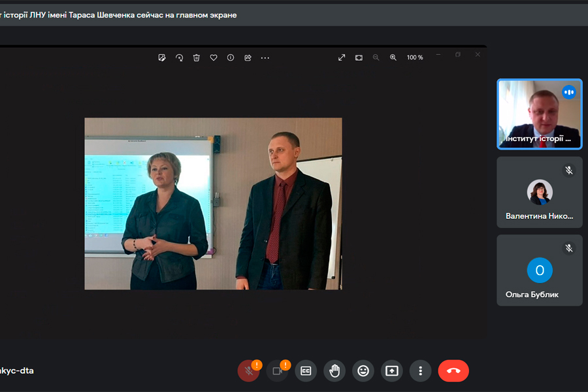Click the meeting code ending in -dta
Screen dimensions: 588x392
coord(16,370)
